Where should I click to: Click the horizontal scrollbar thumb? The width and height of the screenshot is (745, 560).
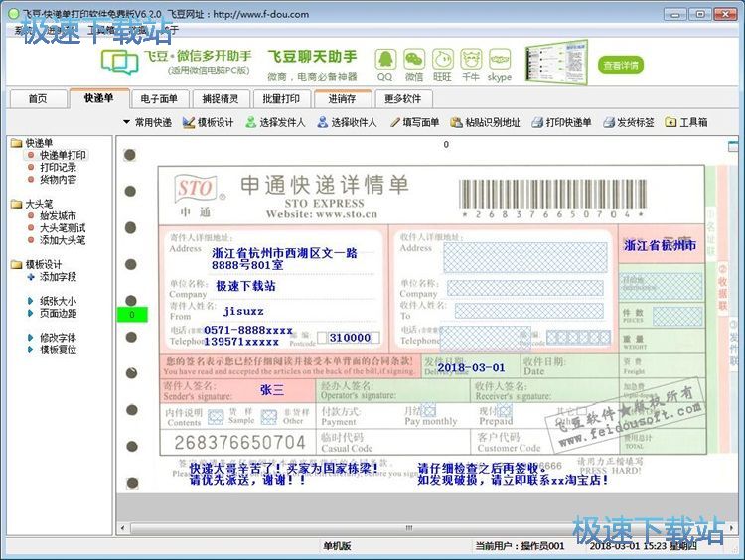[x=408, y=528]
